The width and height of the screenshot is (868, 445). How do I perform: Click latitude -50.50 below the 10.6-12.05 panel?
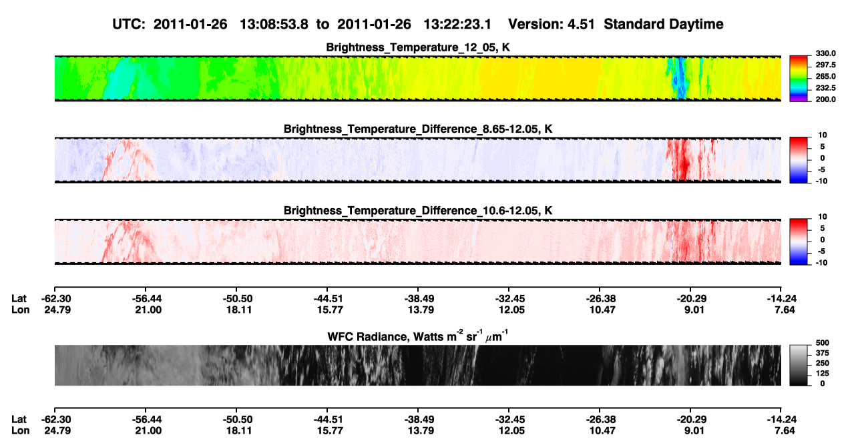click(238, 298)
